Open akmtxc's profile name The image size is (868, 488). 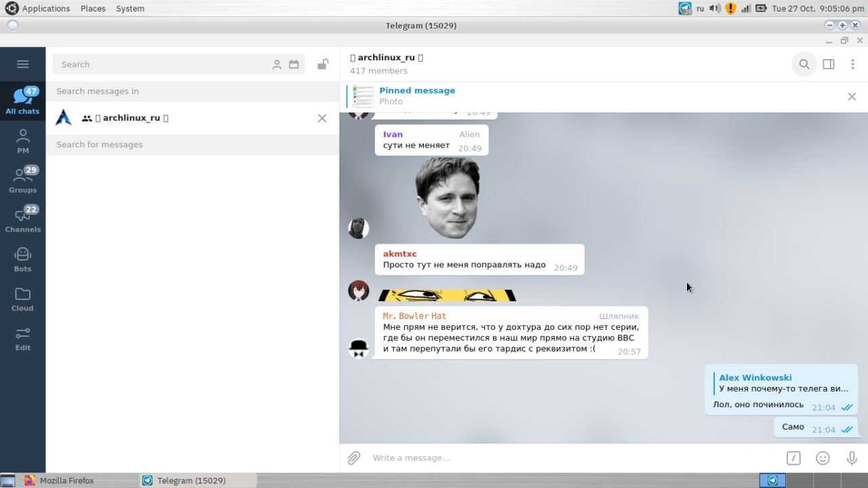click(400, 254)
